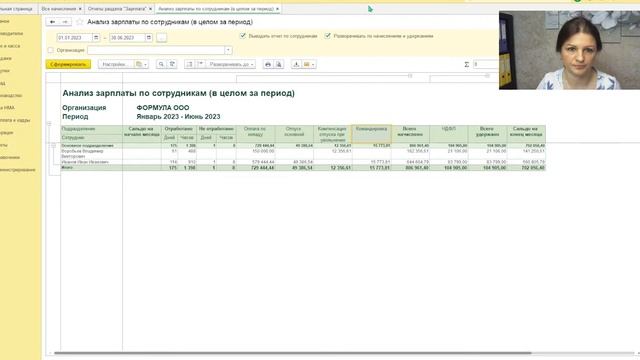Open the Разворачивать до dropdown
Screen dimensions: 640x360
(x=231, y=64)
